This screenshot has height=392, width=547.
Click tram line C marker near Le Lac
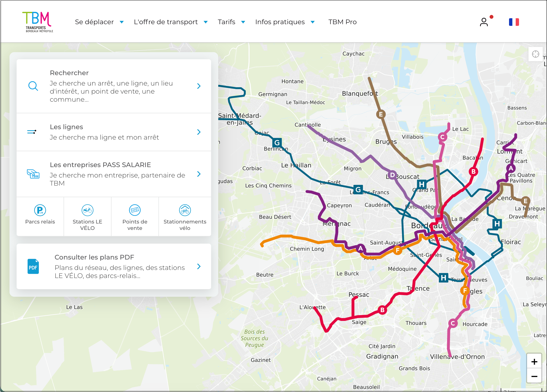click(442, 137)
